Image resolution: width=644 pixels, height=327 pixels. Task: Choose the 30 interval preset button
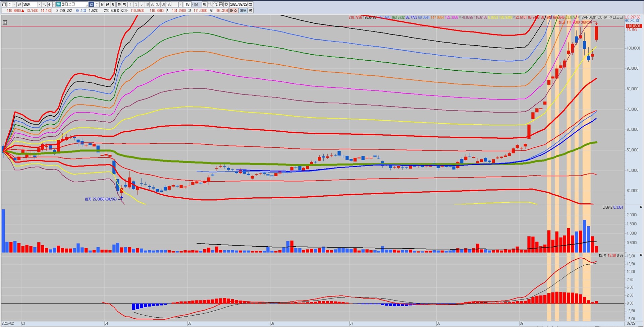[x=158, y=4]
